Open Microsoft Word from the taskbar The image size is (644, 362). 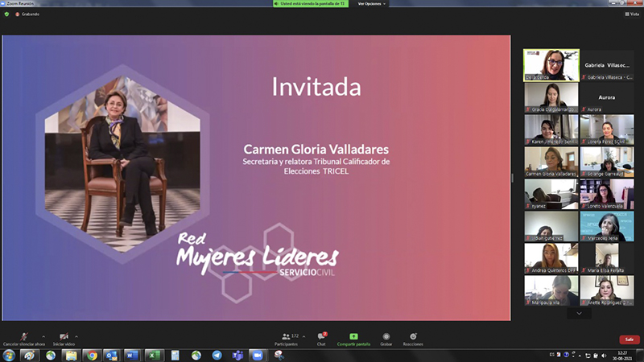132,356
